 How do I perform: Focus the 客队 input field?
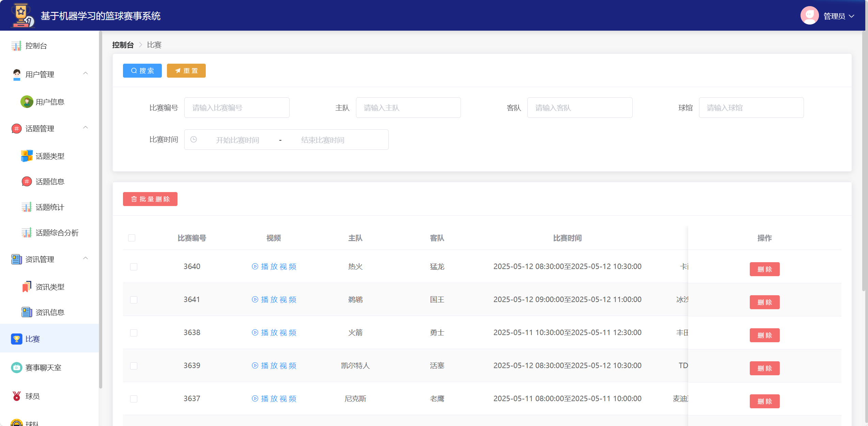point(580,108)
